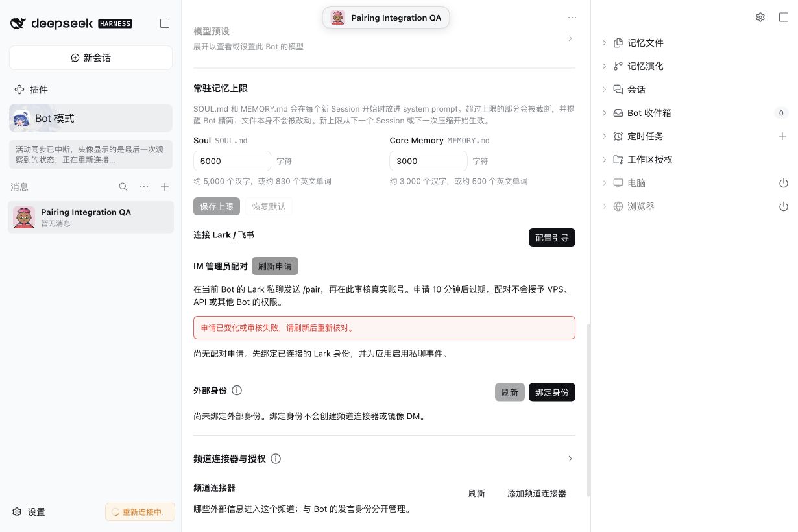Expand the 模型预设 section chevron

point(570,38)
